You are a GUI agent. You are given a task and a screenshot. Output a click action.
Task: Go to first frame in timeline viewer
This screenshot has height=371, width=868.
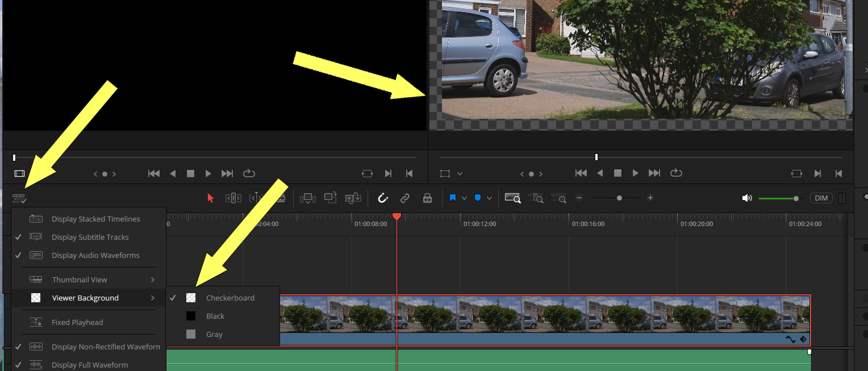click(x=581, y=173)
